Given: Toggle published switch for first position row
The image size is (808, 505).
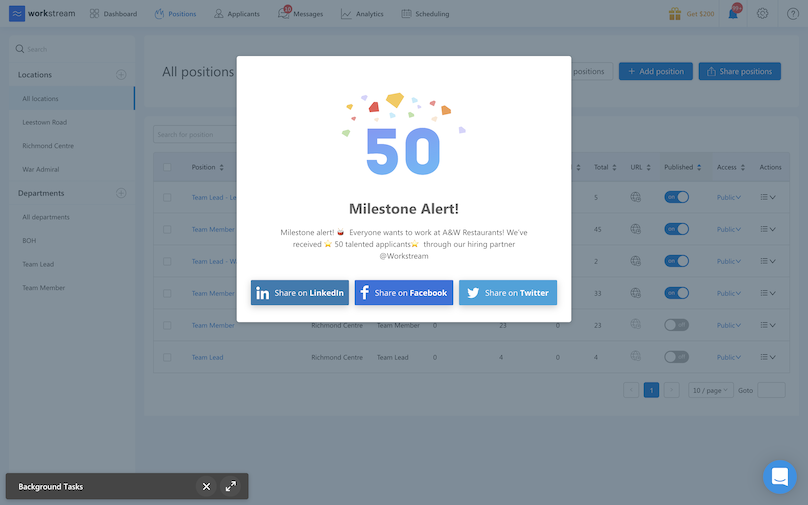Looking at the screenshot, I should 676,197.
